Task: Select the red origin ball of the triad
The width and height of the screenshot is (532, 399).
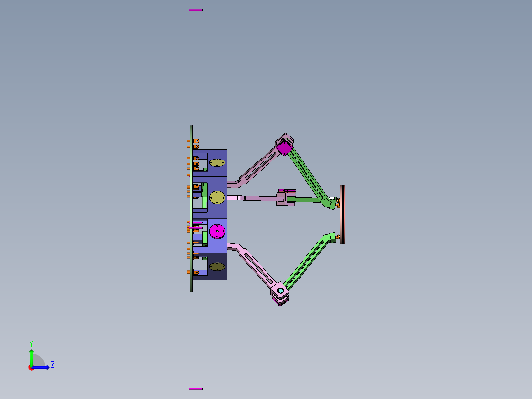Action: (x=31, y=368)
